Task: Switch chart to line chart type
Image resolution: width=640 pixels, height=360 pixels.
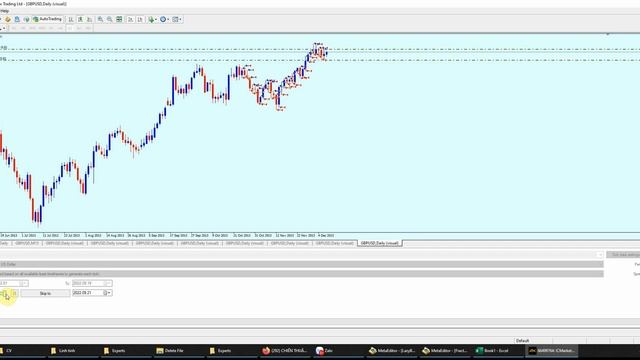Action: click(x=89, y=19)
